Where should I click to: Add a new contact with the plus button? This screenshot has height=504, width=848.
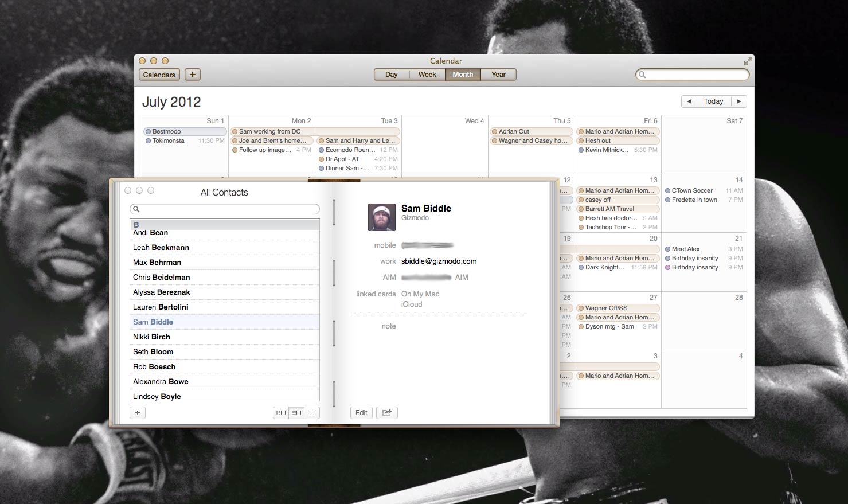tap(138, 413)
